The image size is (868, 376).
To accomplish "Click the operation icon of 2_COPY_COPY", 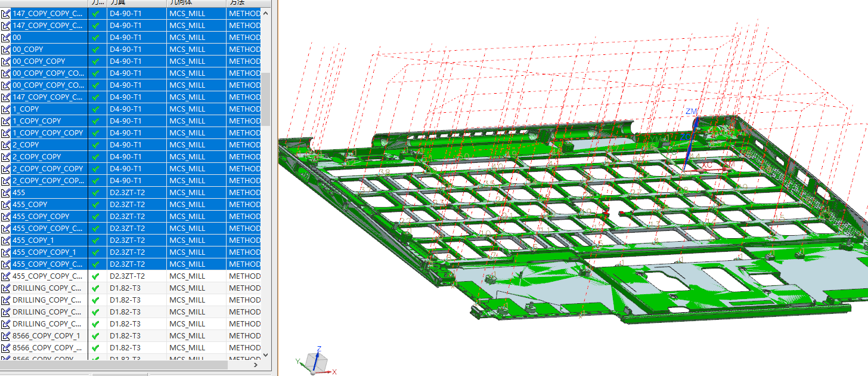I will [x=5, y=157].
